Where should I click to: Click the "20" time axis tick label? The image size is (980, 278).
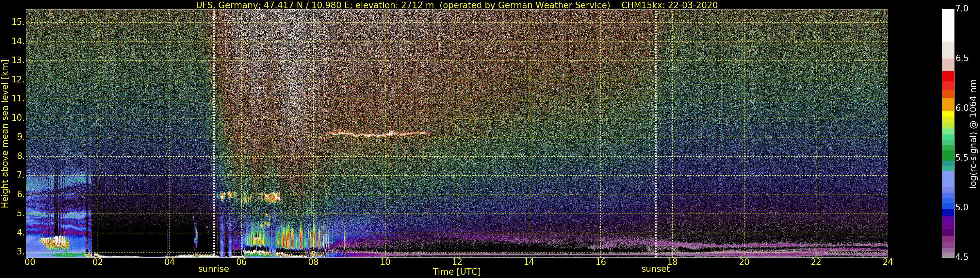pos(744,262)
